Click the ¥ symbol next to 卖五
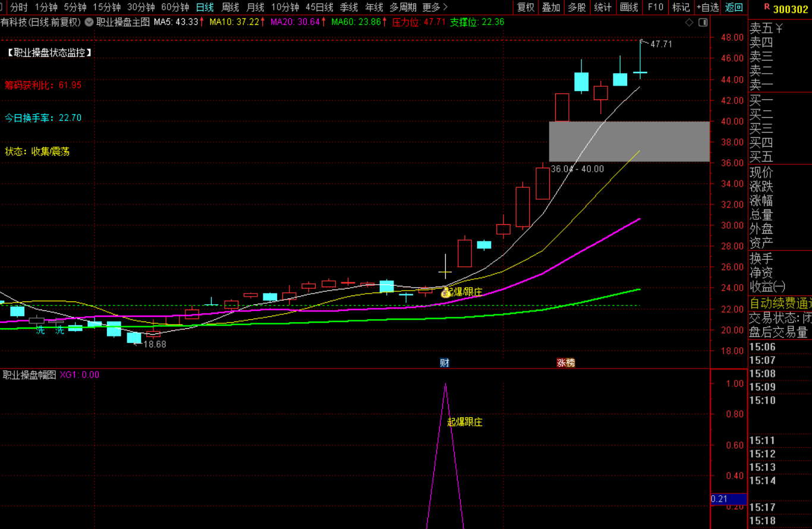This screenshot has width=812, height=529. pyautogui.click(x=779, y=27)
